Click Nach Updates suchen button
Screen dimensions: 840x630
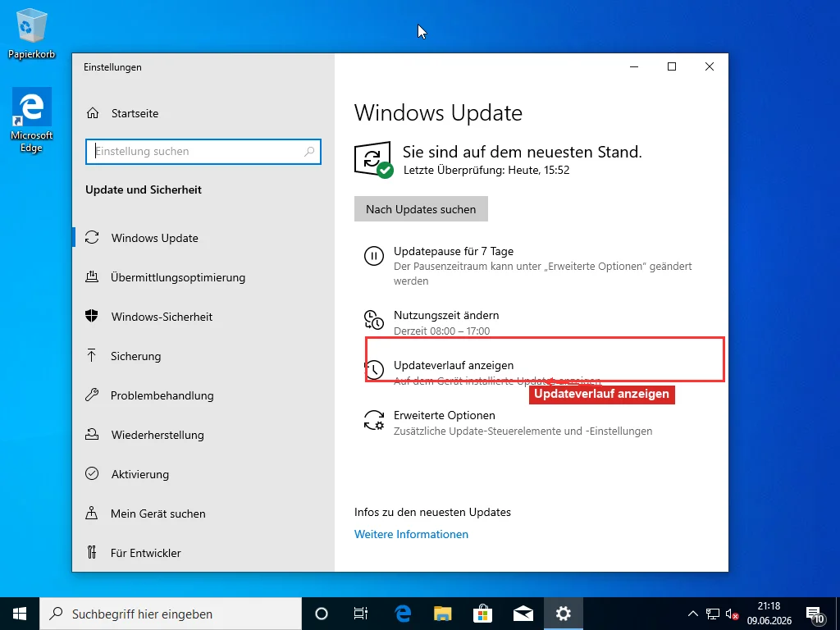tap(421, 209)
